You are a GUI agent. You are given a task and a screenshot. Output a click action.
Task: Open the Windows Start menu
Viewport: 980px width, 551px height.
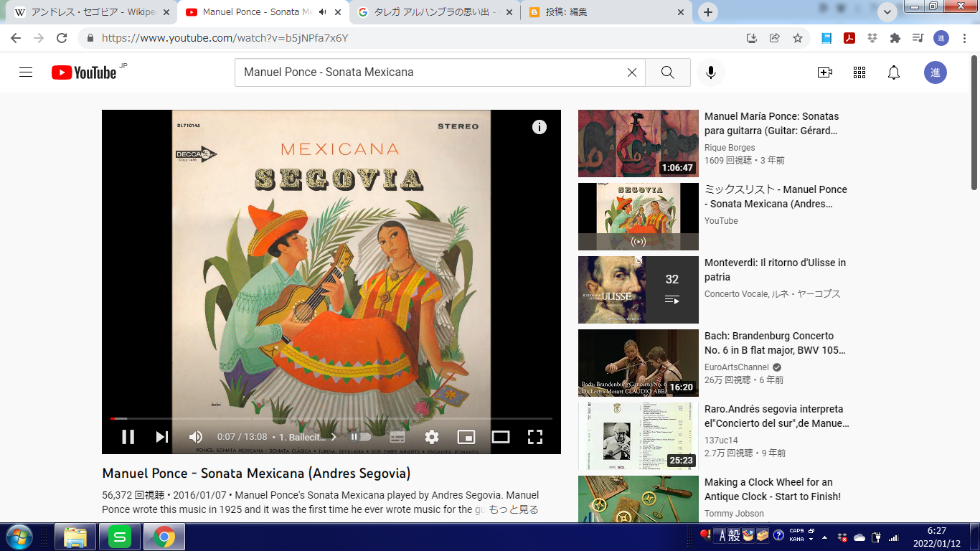tap(19, 537)
